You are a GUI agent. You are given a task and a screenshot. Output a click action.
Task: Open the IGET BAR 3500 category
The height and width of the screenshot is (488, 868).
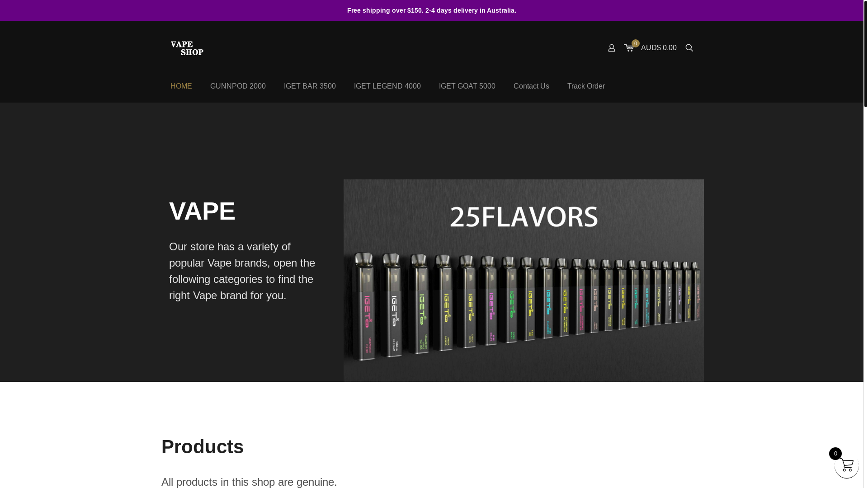tap(310, 86)
